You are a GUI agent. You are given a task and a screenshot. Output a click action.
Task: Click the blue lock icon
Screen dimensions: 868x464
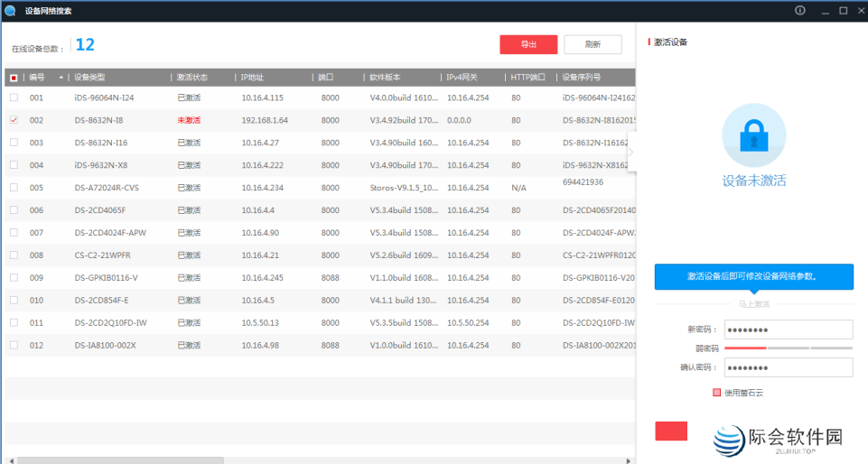[753, 135]
